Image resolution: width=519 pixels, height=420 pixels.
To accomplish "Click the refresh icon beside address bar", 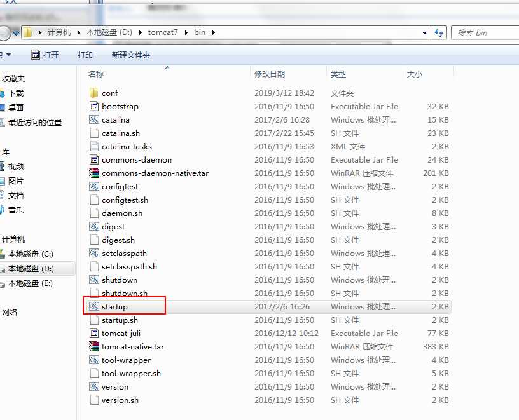I will (x=439, y=32).
